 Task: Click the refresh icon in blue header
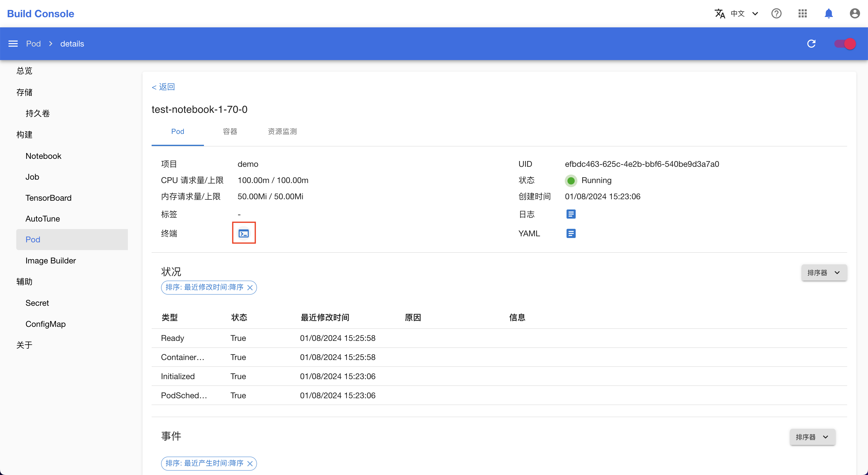pos(811,44)
